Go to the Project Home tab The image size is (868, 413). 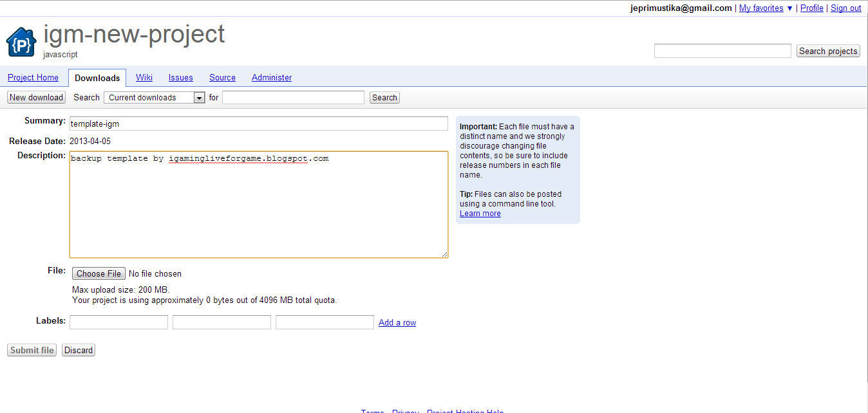[x=33, y=77]
